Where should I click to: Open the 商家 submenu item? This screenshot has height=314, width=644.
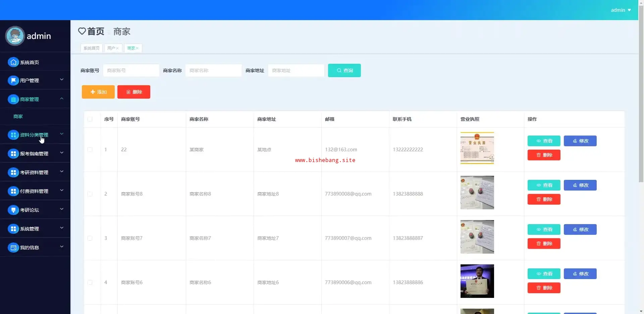(18, 116)
